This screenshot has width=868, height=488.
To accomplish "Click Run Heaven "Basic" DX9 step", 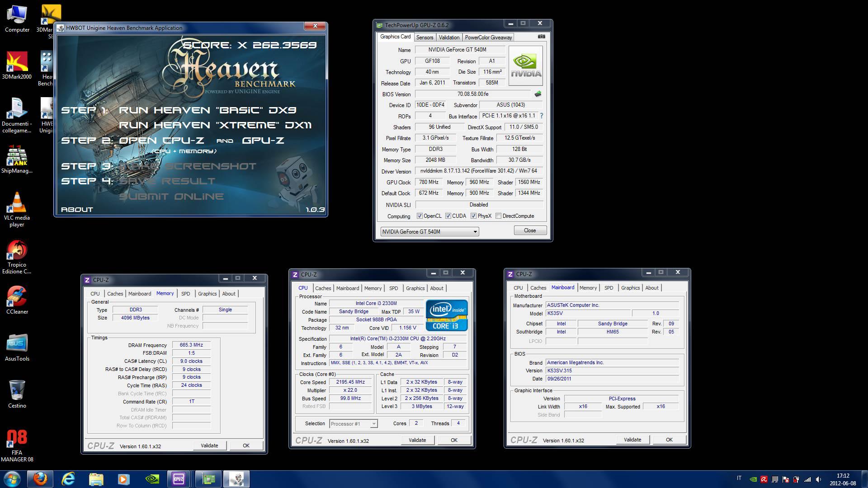I will [x=208, y=110].
